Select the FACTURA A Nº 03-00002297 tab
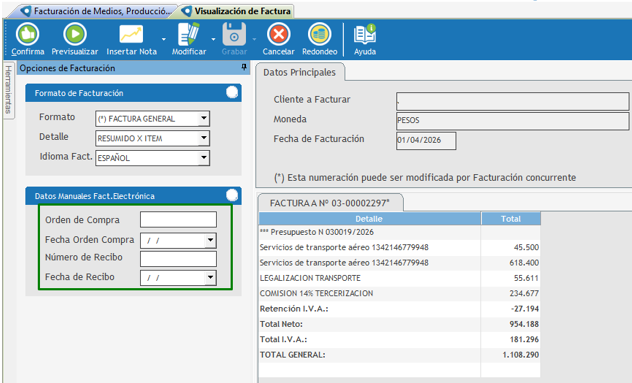The height and width of the screenshot is (383, 632). click(330, 203)
